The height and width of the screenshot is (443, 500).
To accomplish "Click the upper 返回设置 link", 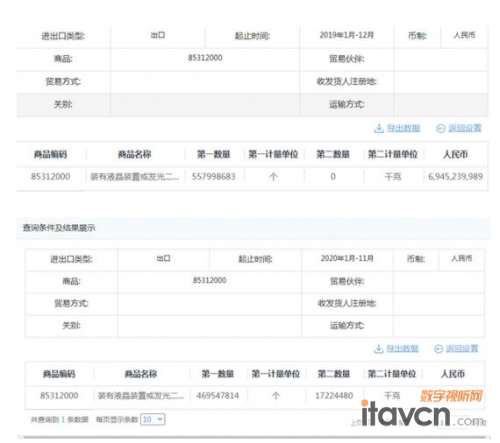I will click(x=465, y=128).
